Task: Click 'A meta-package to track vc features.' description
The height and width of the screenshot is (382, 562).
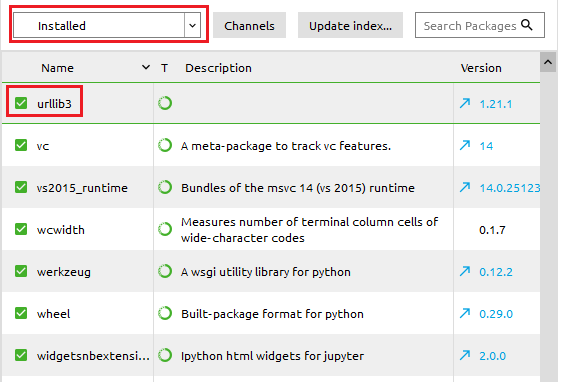Action: pos(286,146)
